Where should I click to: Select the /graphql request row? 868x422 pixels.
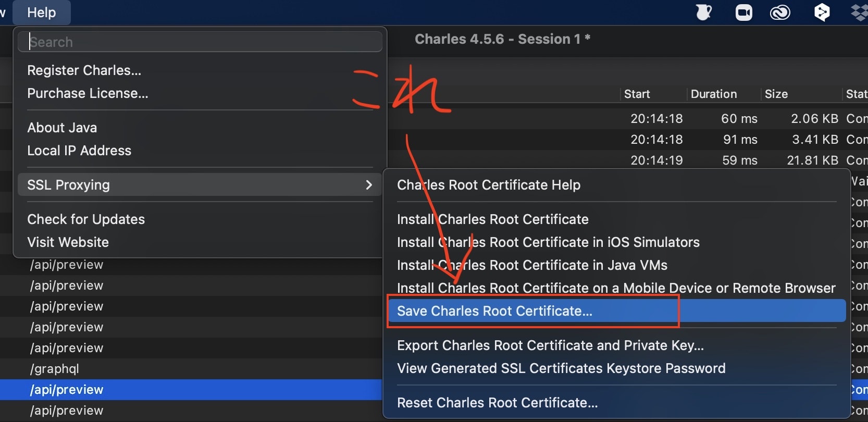191,369
